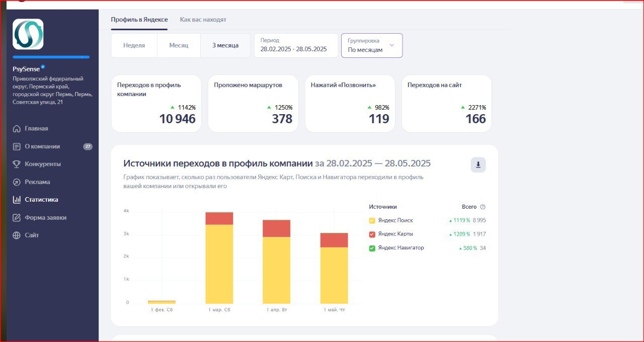Screen dimensions: 644x342
Task: Toggle the Яндекс Карты legend checkbox
Action: (372, 234)
